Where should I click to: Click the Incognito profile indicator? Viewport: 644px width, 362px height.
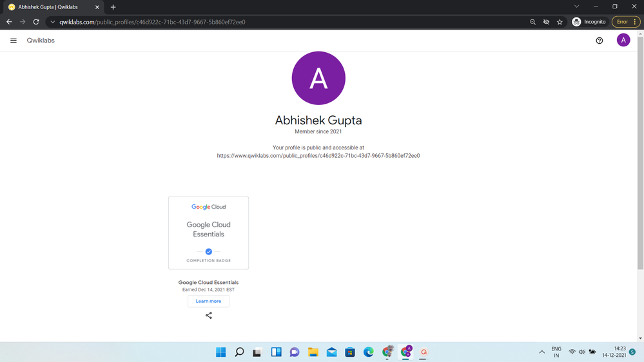click(589, 22)
